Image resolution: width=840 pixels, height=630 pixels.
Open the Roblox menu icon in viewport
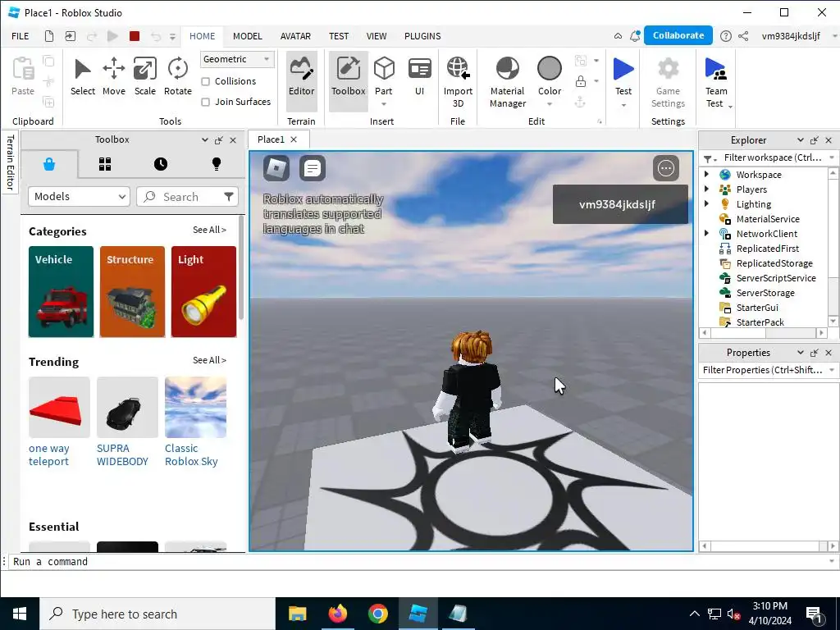click(276, 168)
